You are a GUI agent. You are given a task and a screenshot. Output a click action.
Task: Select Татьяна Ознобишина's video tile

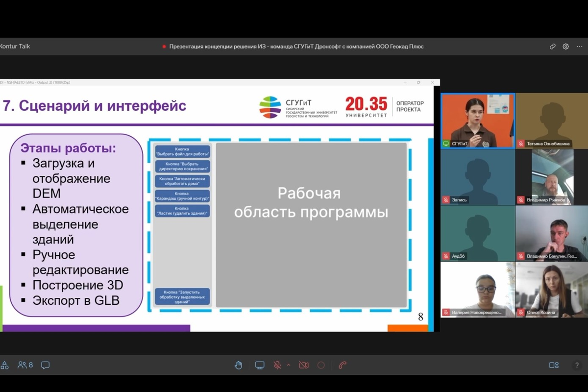[552, 121]
